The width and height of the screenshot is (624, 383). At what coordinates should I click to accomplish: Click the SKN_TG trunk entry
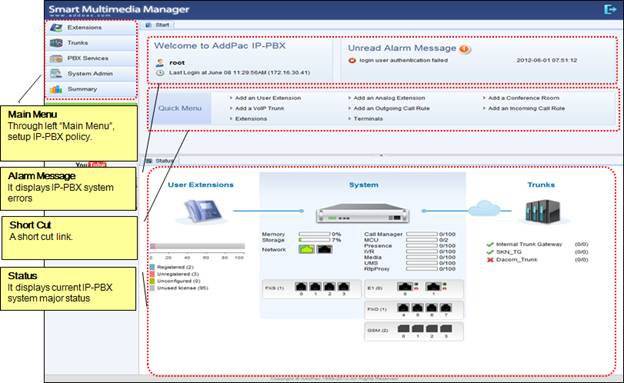[x=509, y=252]
